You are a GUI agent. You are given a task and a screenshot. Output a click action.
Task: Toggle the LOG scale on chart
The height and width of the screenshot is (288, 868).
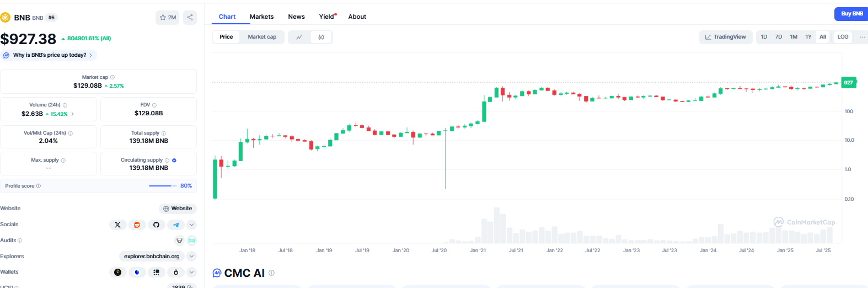tap(843, 37)
